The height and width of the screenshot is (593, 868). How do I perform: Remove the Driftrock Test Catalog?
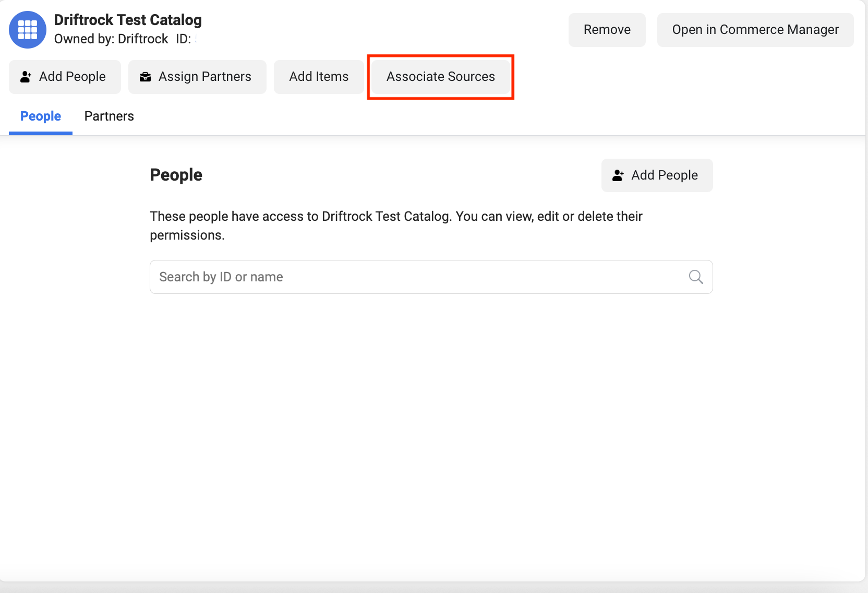click(607, 30)
